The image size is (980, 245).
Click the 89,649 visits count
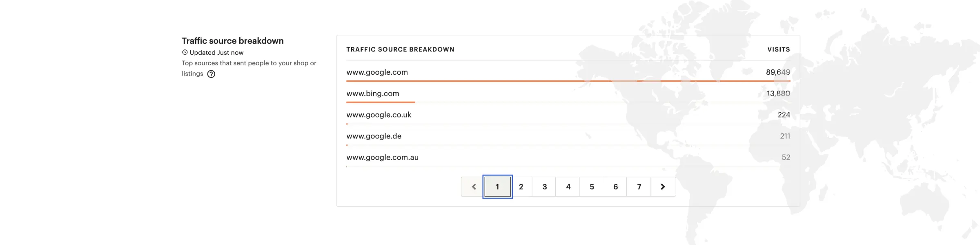(778, 72)
